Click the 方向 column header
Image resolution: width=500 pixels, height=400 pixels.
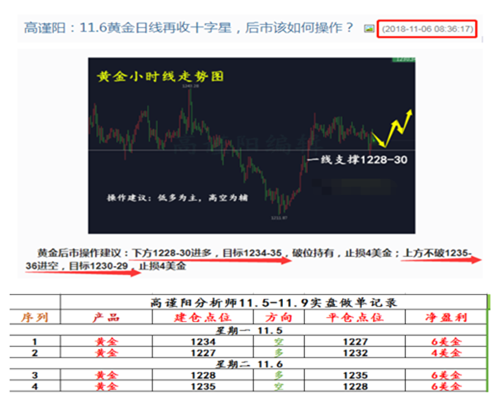pos(279,317)
